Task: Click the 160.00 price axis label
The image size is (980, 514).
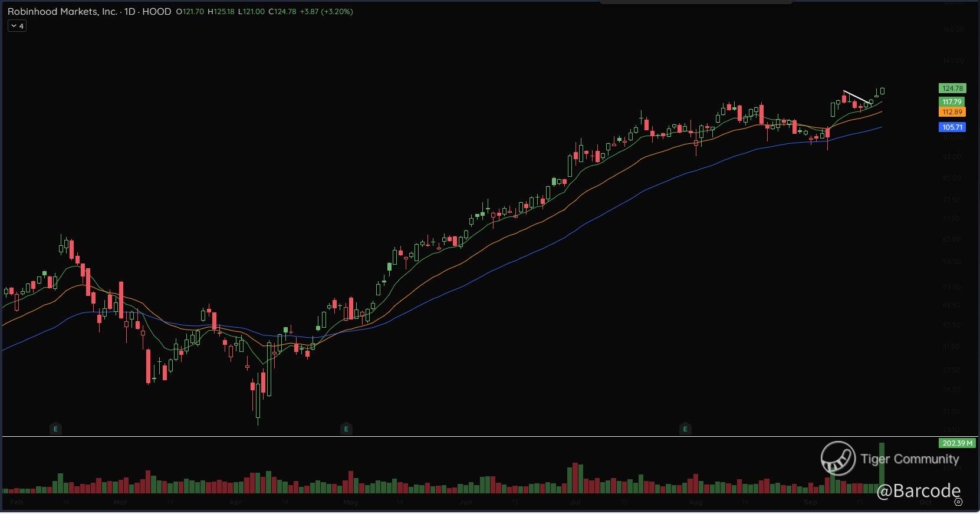Action: coord(953,29)
